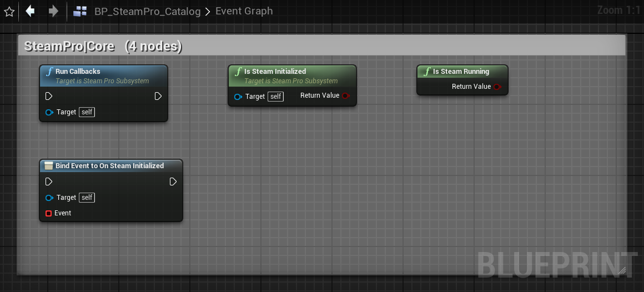Click self field on Bind Event node
This screenshot has height=292, width=644.
[87, 198]
